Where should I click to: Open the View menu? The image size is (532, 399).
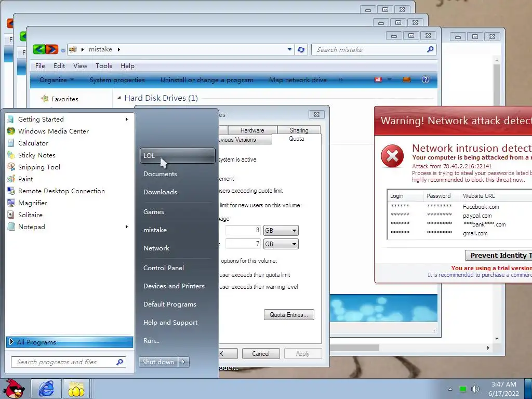coord(80,66)
